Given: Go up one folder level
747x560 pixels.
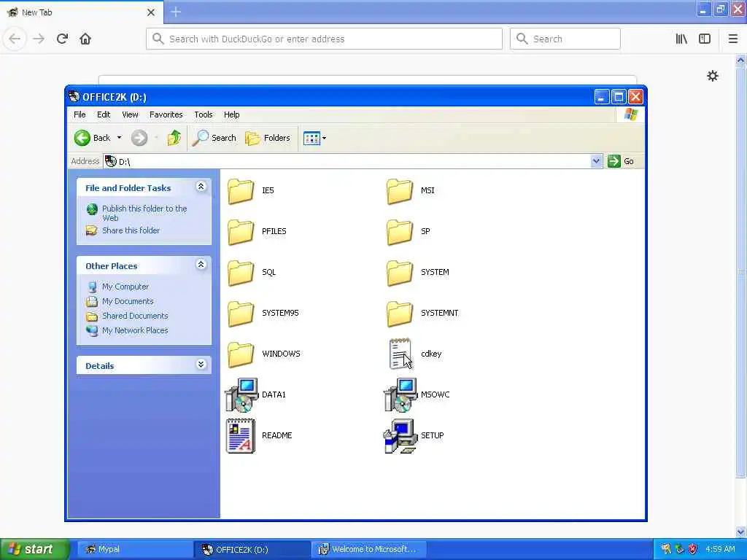Looking at the screenshot, I should pos(174,138).
